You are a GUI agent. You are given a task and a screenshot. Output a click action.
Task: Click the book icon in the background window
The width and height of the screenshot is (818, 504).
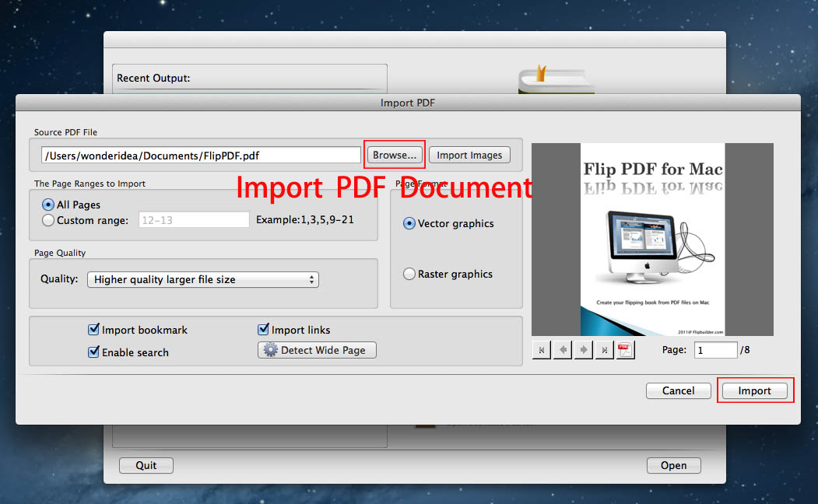coord(556,79)
